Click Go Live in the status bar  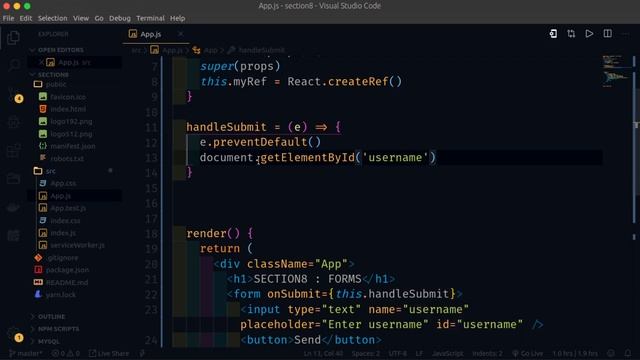pyautogui.click(x=527, y=353)
